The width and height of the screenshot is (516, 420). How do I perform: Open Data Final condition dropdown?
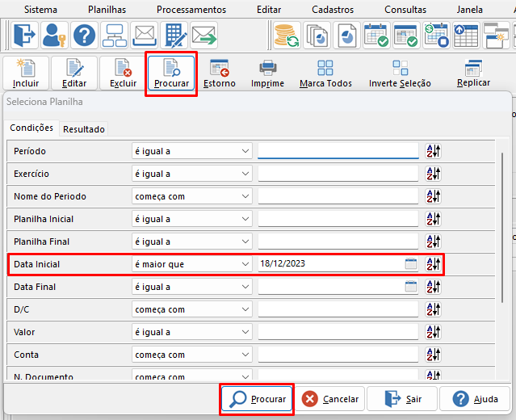[192, 287]
